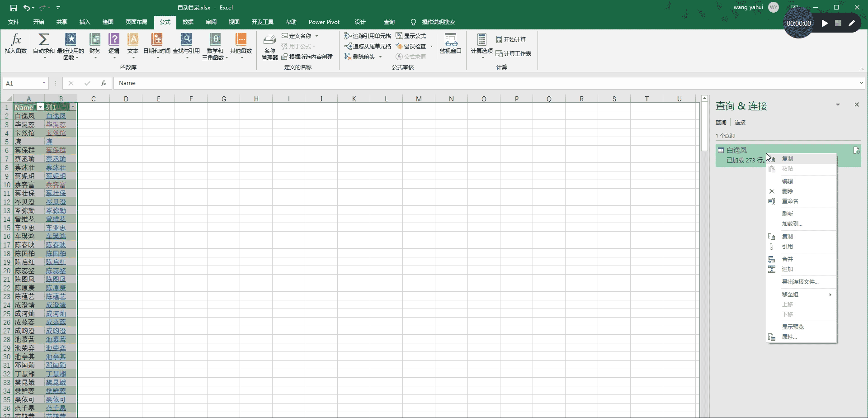868x418 pixels.
Task: Click Create from Selection (根据所选内容创建)
Action: pos(307,57)
